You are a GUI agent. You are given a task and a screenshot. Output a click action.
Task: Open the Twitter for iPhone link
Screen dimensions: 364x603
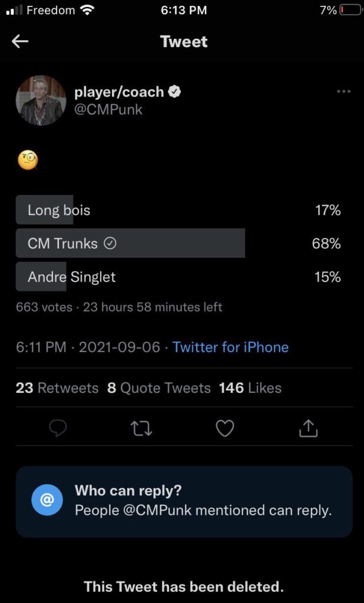[x=230, y=347]
